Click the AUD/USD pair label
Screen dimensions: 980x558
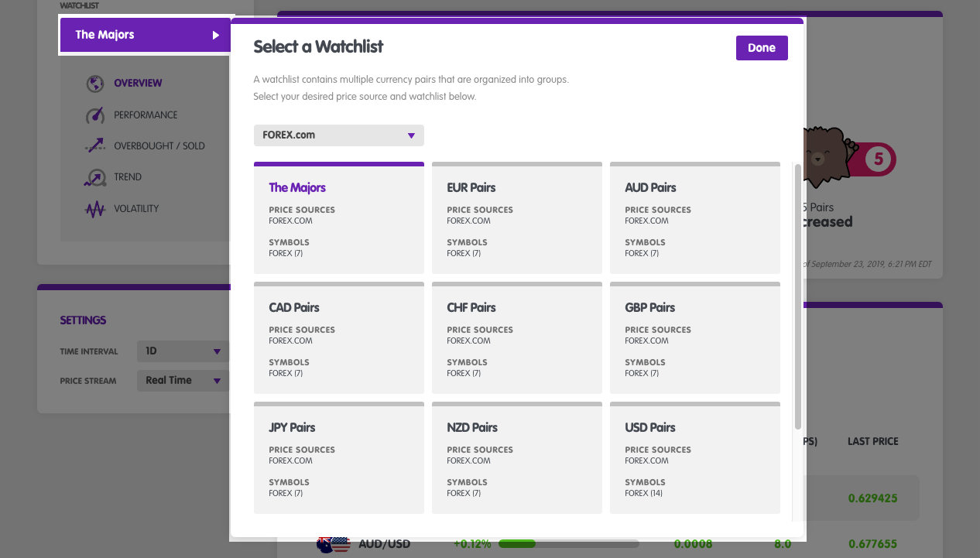pos(385,544)
